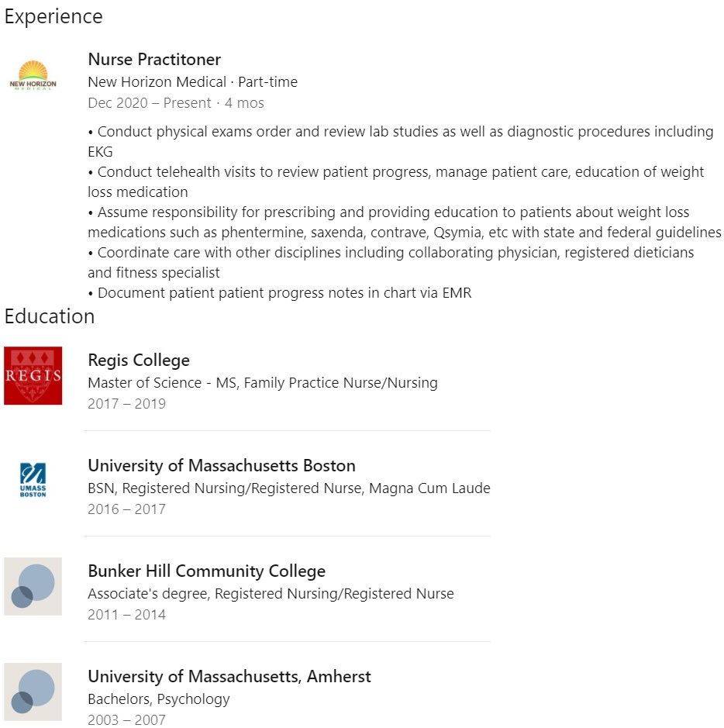Click Dec 2020 – Present date range
This screenshot has height=728, width=724.
click(150, 102)
